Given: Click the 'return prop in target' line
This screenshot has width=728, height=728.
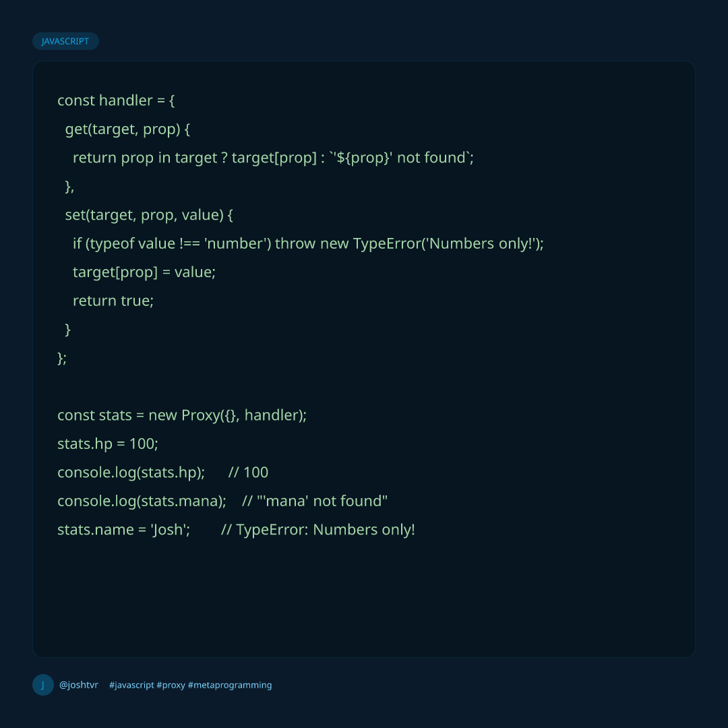Looking at the screenshot, I should coord(273,158).
